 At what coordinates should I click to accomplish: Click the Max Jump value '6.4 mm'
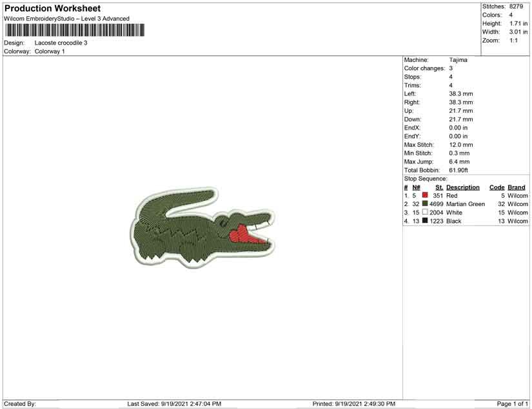coord(459,162)
